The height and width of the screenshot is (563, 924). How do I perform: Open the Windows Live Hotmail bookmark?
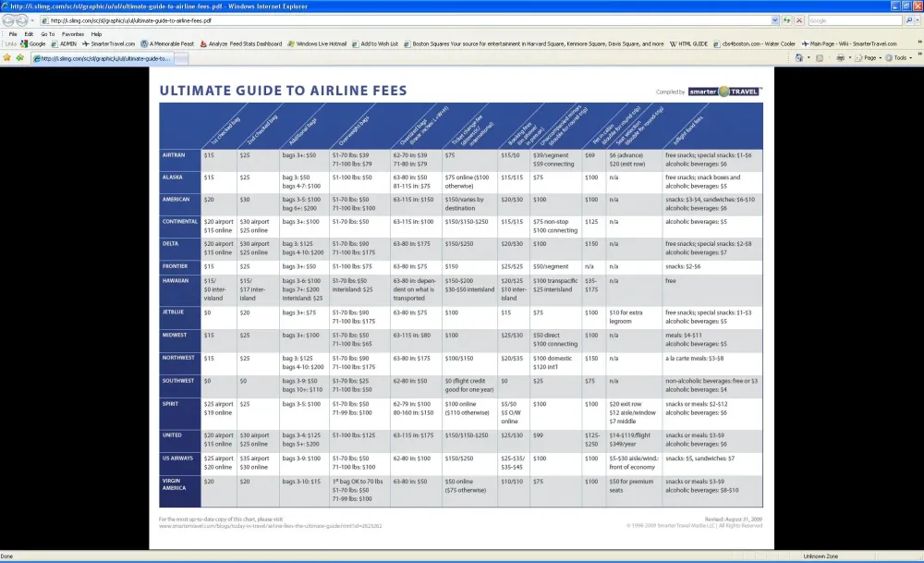point(321,43)
